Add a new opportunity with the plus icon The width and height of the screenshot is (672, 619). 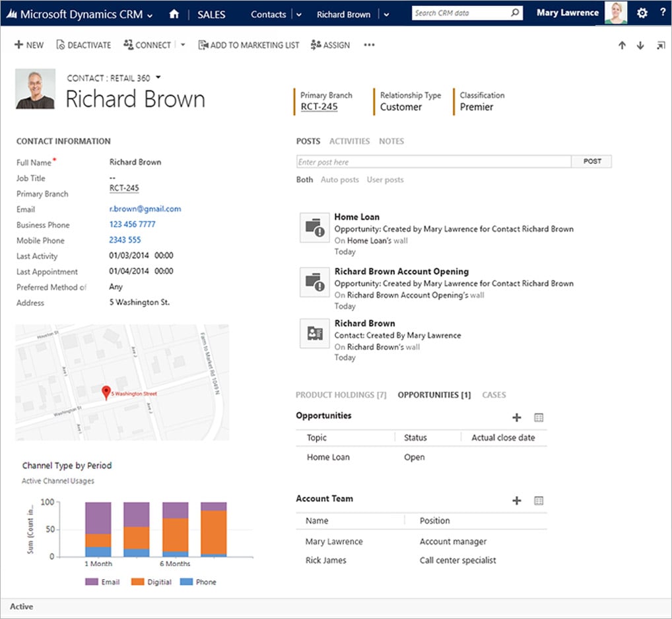pyautogui.click(x=517, y=418)
